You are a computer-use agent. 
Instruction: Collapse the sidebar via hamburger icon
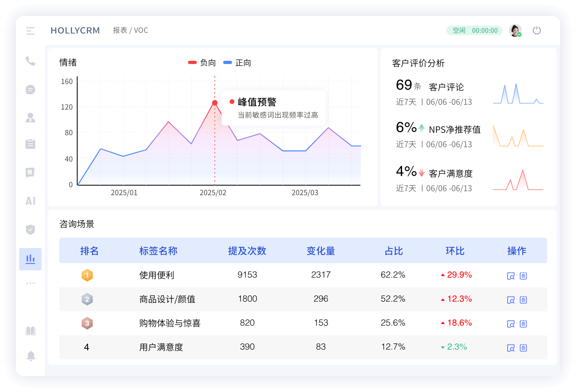coord(30,31)
